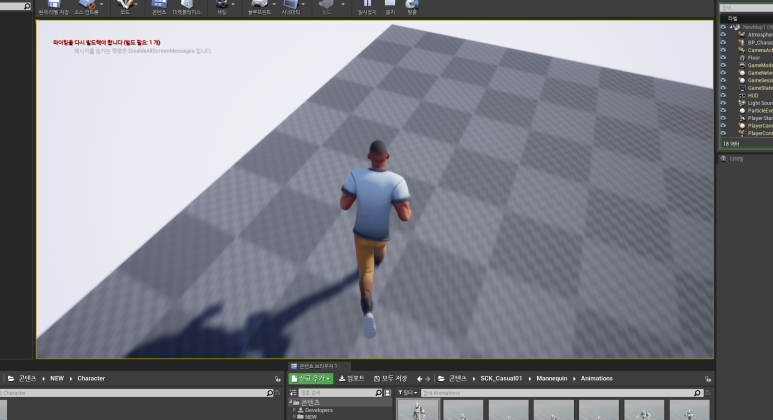Open Build options dropdown arrow

click(x=343, y=4)
